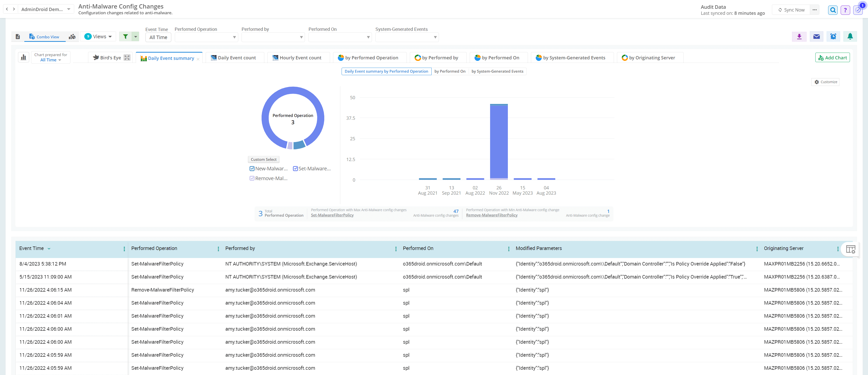The image size is (868, 375).
Task: Click the email report envelope icon
Action: pos(816,37)
